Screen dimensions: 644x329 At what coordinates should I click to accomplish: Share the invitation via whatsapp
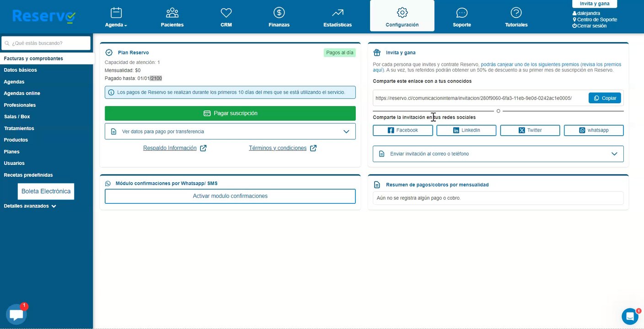pyautogui.click(x=593, y=130)
